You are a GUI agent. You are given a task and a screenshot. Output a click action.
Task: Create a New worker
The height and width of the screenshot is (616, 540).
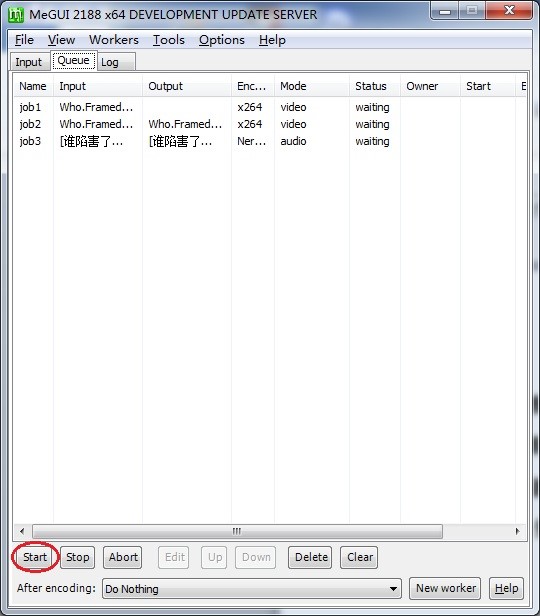[445, 588]
